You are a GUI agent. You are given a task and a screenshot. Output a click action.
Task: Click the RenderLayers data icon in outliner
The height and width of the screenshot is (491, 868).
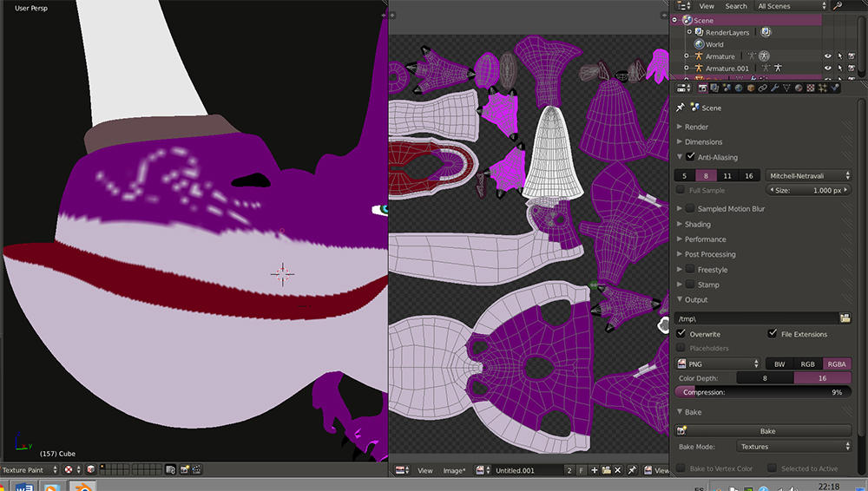click(766, 32)
